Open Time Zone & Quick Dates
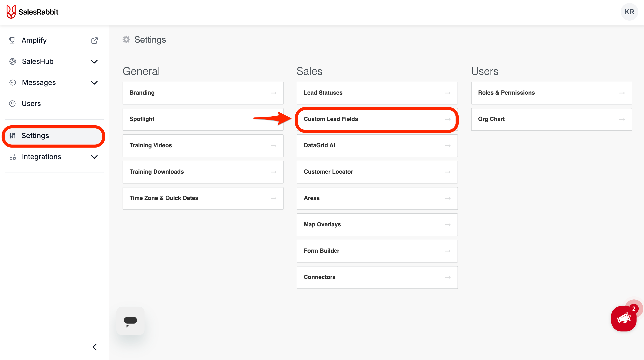This screenshot has width=644, height=360. click(203, 198)
